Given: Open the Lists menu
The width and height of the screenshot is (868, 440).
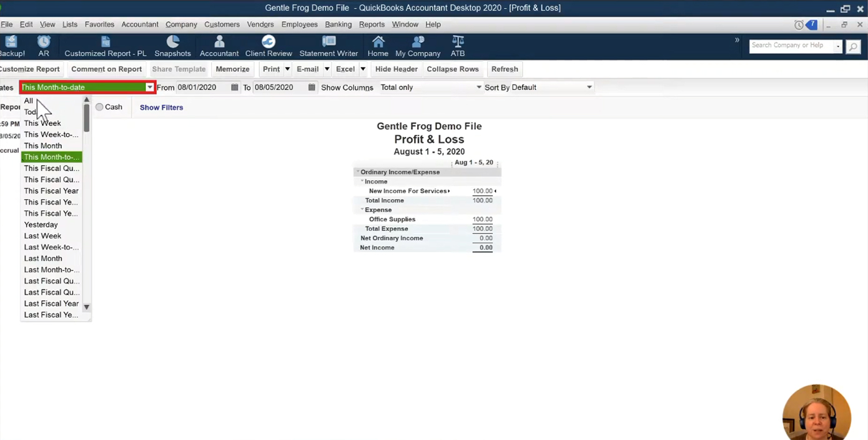Looking at the screenshot, I should 70,24.
